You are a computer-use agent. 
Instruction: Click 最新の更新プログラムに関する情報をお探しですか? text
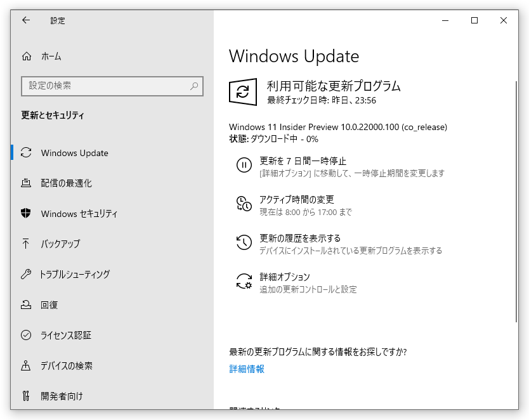point(318,352)
